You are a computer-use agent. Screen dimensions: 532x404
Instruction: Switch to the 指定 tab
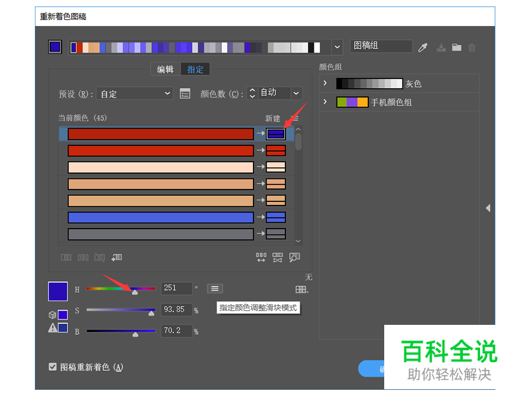tap(195, 69)
